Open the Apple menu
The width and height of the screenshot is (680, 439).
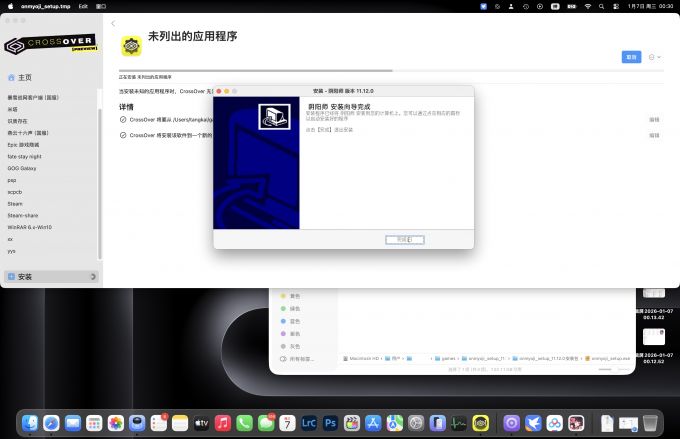point(10,7)
